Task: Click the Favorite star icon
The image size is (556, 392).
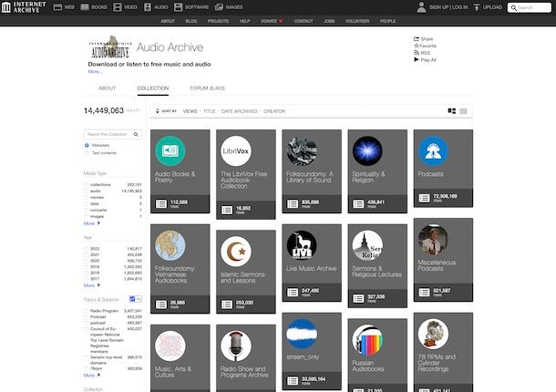Action: point(417,46)
